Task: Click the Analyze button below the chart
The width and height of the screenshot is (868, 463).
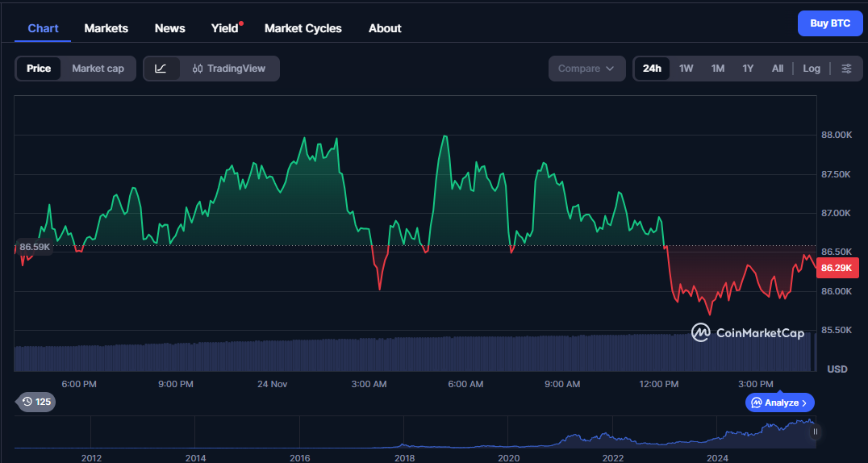Action: pyautogui.click(x=779, y=403)
